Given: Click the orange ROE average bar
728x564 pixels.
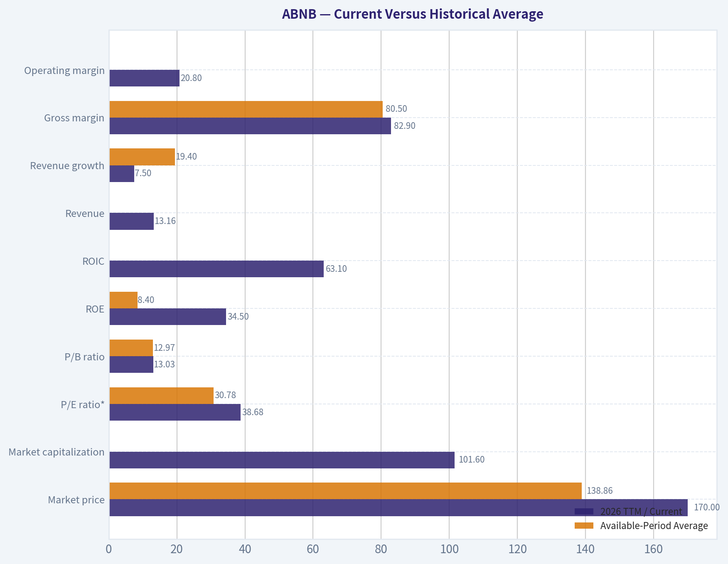Looking at the screenshot, I should pos(123,300).
